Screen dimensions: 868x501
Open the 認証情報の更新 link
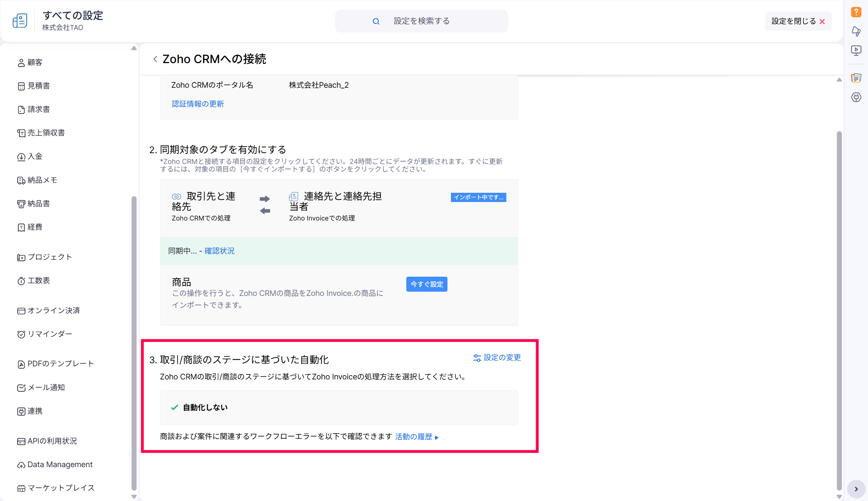click(x=197, y=104)
